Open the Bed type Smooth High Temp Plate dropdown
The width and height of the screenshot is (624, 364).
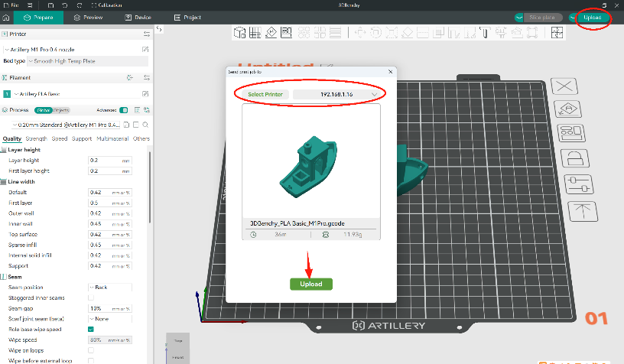click(x=87, y=61)
